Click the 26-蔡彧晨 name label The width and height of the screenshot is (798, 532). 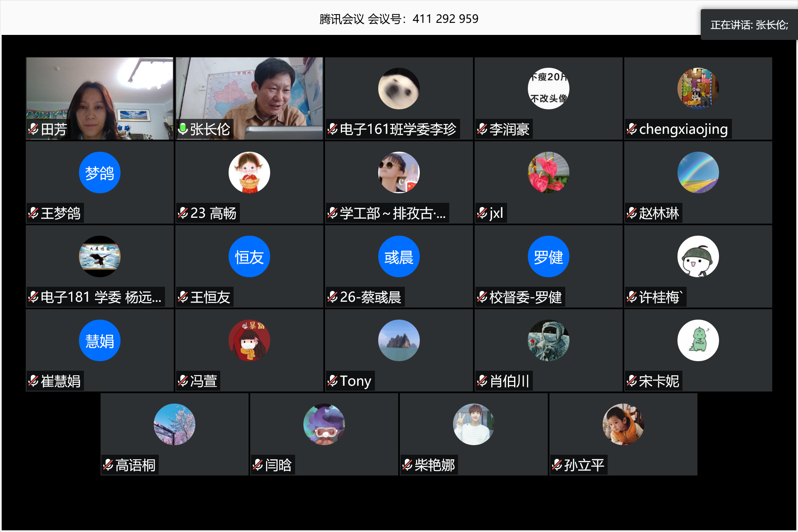pos(370,297)
